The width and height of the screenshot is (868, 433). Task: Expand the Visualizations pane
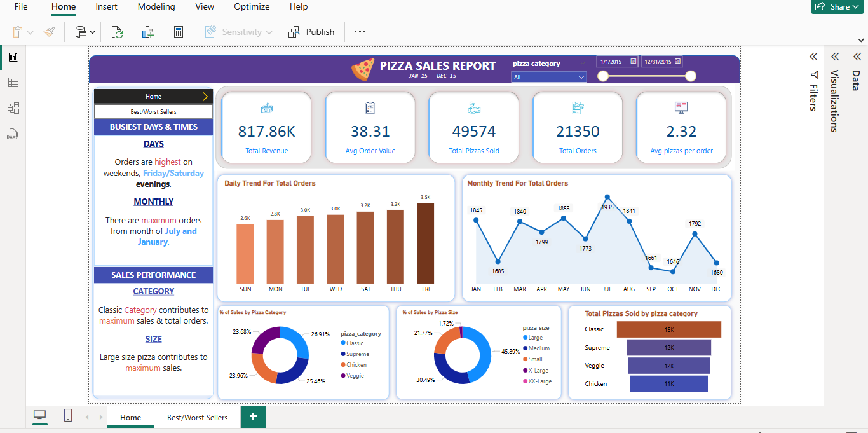(x=835, y=57)
